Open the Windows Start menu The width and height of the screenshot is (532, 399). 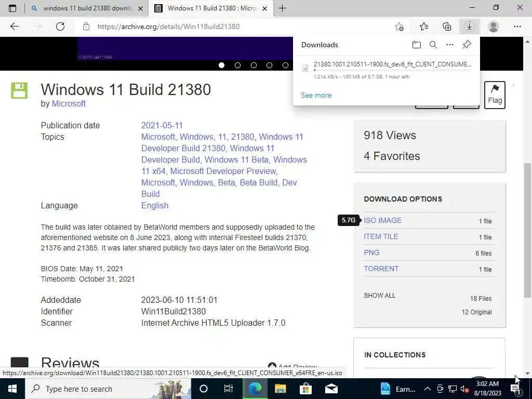click(12, 389)
